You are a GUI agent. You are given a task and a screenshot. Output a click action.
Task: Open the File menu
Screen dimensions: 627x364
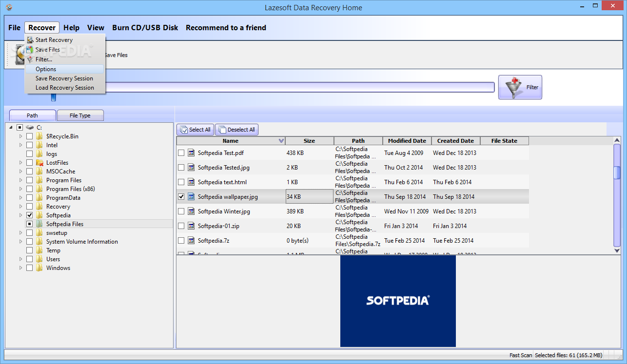14,28
